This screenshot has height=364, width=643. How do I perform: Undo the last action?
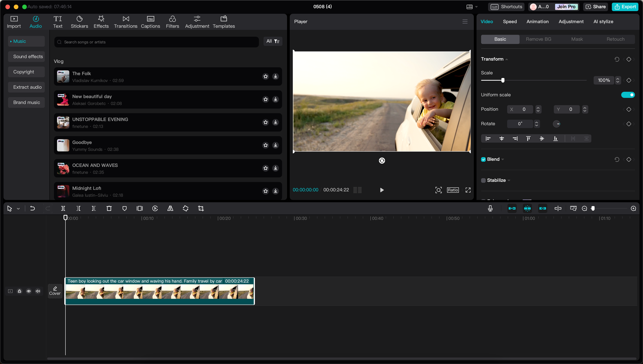tap(32, 208)
